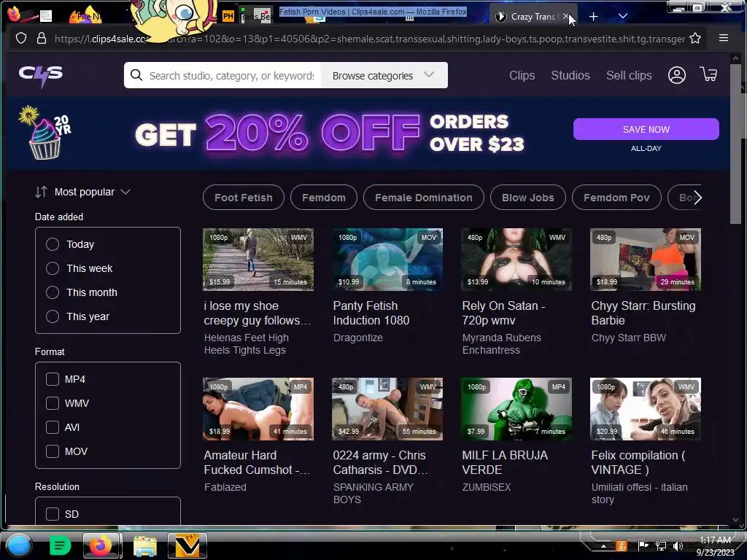Select the This year radio button
Viewport: 747px width, 560px height.
click(53, 316)
